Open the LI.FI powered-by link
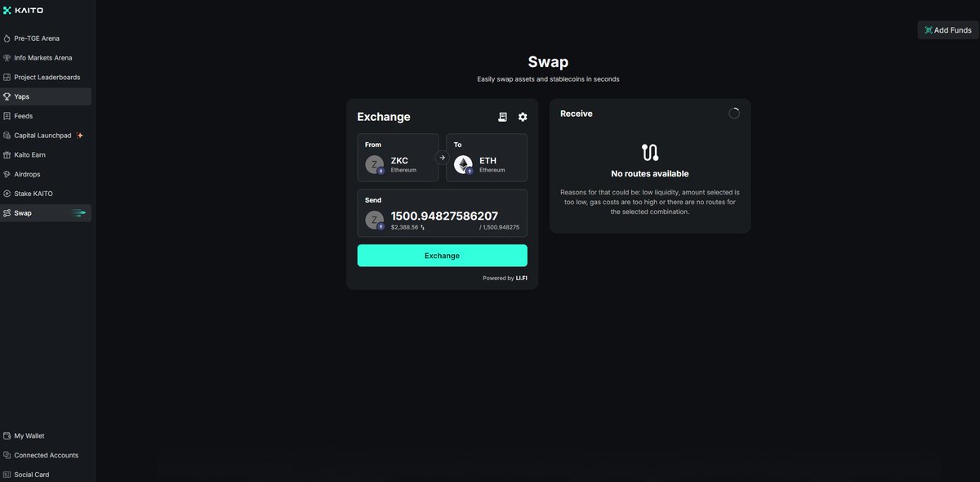 point(521,278)
